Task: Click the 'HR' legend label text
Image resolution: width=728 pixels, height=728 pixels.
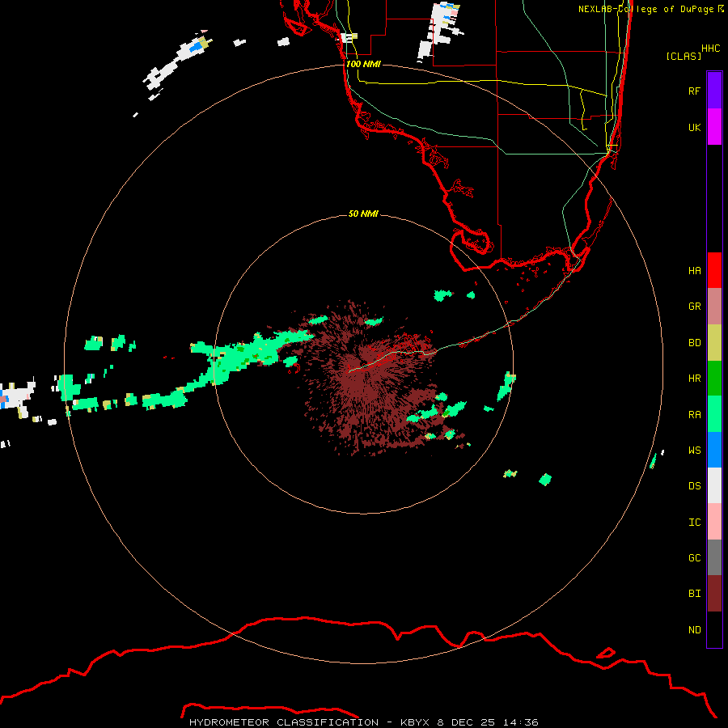Action: point(694,379)
